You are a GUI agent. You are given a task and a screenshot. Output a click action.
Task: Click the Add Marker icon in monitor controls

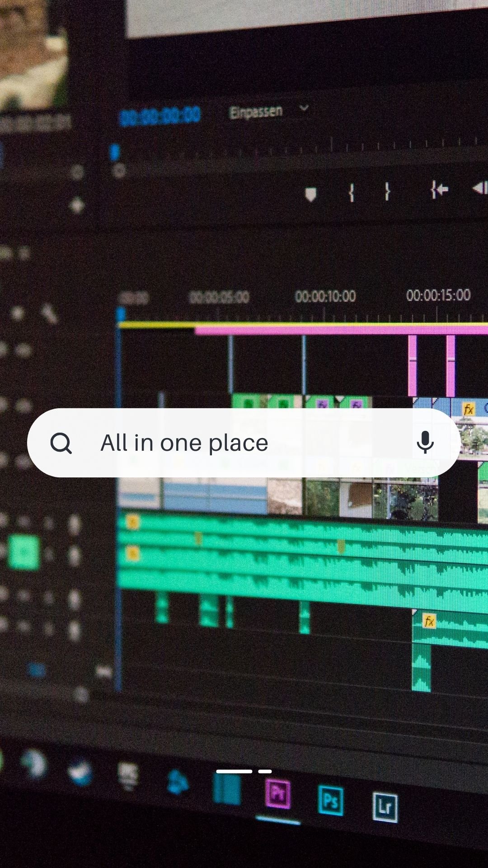310,194
